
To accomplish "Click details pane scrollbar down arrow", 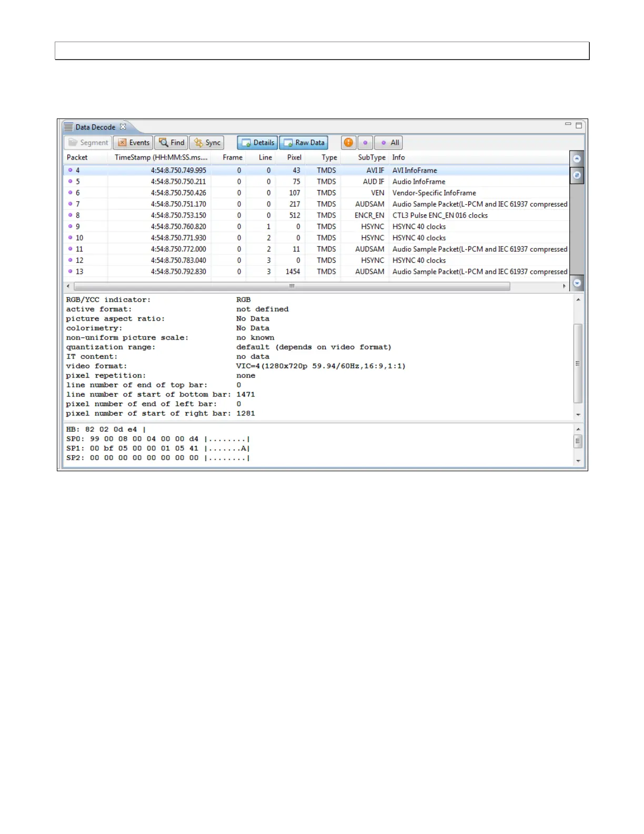I will 578,415.
